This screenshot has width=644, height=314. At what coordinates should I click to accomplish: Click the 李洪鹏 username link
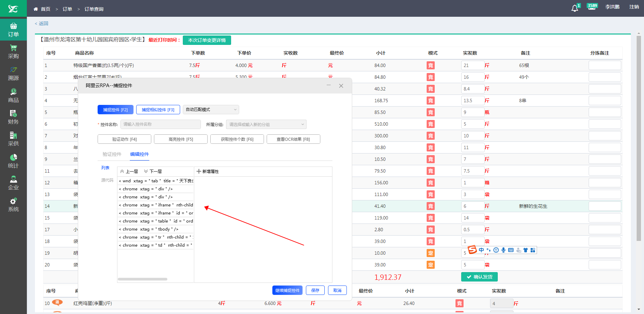click(612, 7)
